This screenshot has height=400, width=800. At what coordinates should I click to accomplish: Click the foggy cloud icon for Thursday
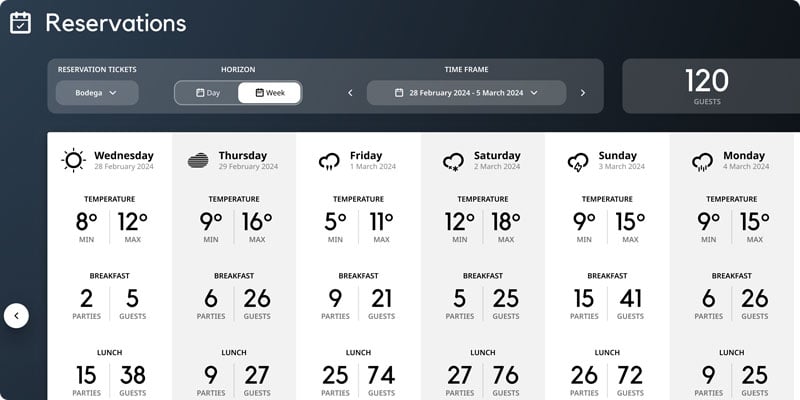coord(198,160)
